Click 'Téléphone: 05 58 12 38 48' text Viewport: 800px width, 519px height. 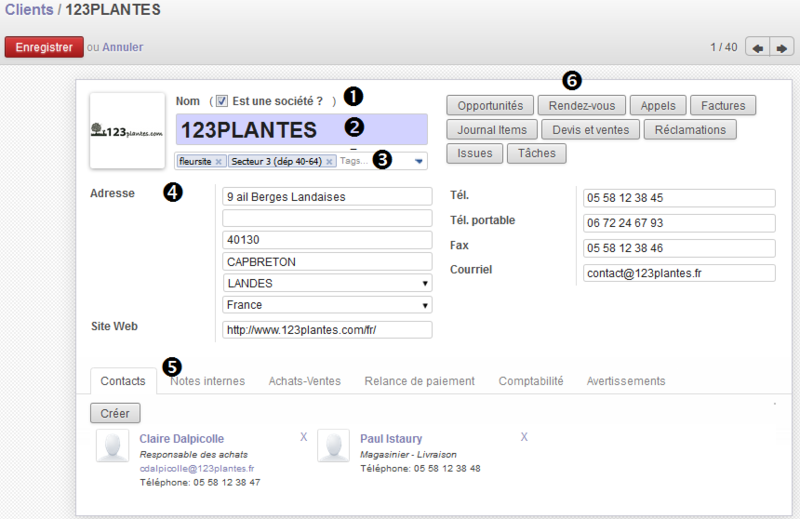pos(420,468)
